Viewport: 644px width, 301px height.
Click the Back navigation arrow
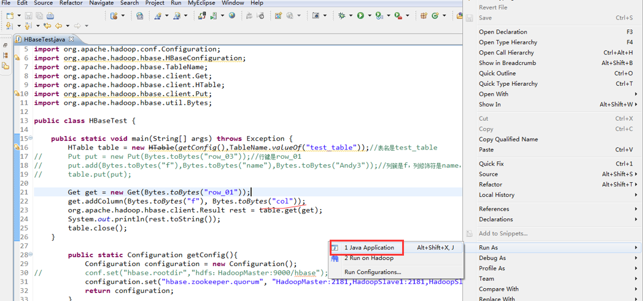59,26
